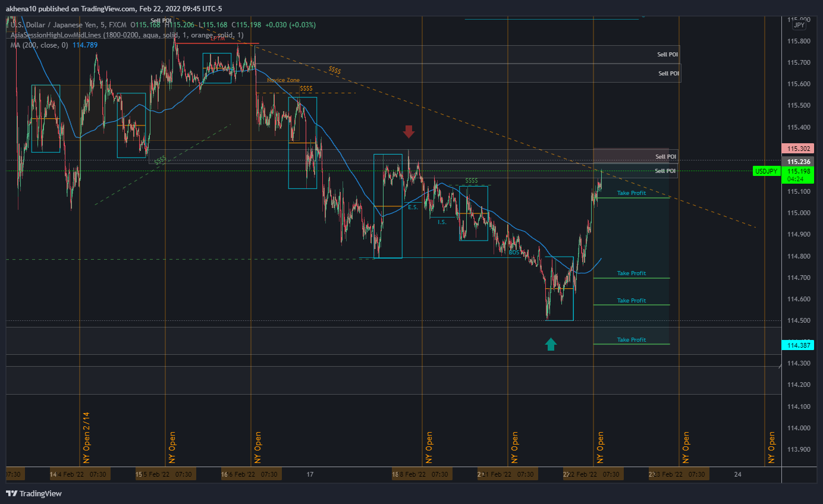Click the 23 Feb '22 07:30 time label

pos(679,474)
